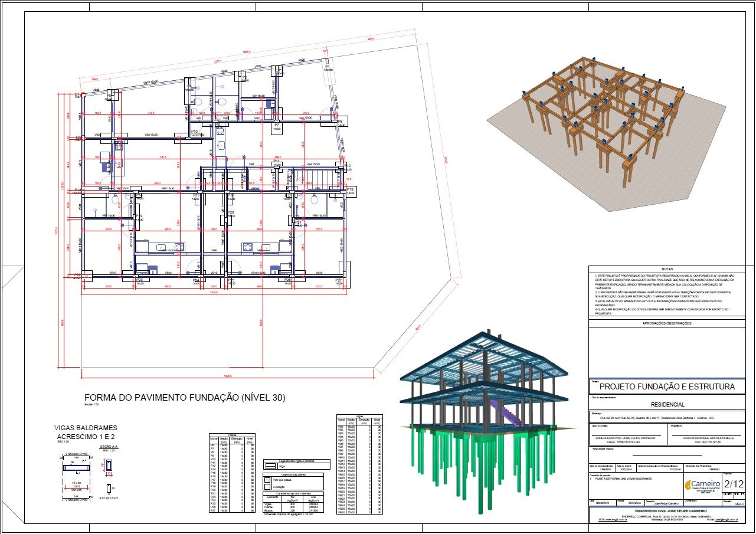This screenshot has width=756, height=534.
Task: Click the 'Pilar que passa' hatched legend square
Action: (267, 480)
